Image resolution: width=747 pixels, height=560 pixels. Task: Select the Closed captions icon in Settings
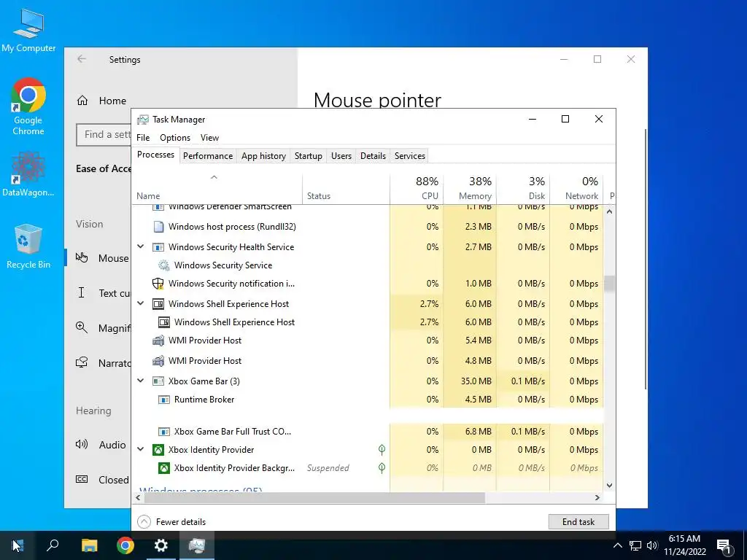click(82, 480)
